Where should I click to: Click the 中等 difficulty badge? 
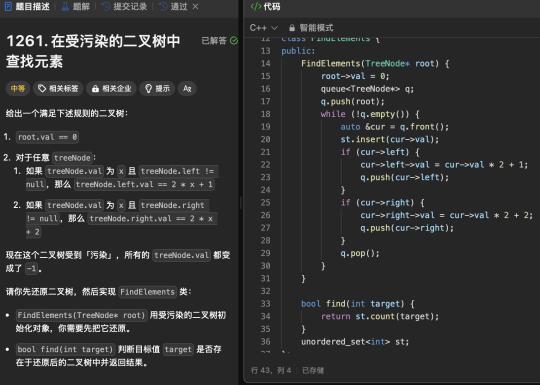coord(18,89)
